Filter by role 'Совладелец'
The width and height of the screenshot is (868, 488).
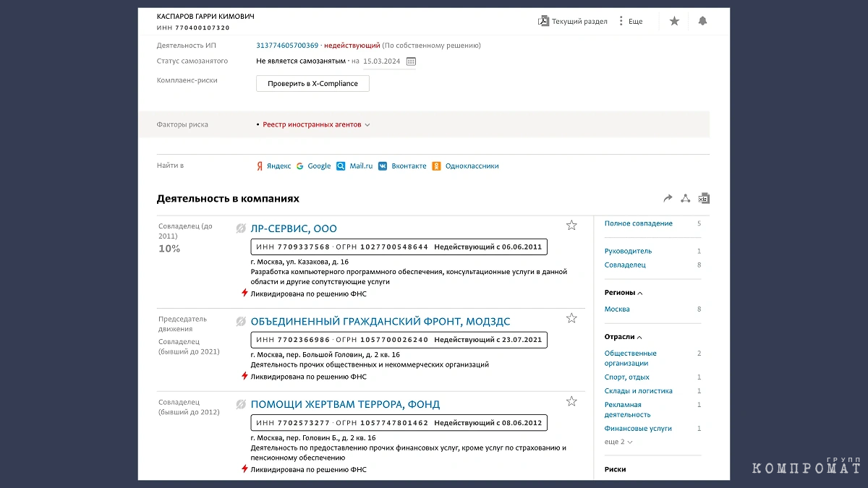click(x=625, y=265)
